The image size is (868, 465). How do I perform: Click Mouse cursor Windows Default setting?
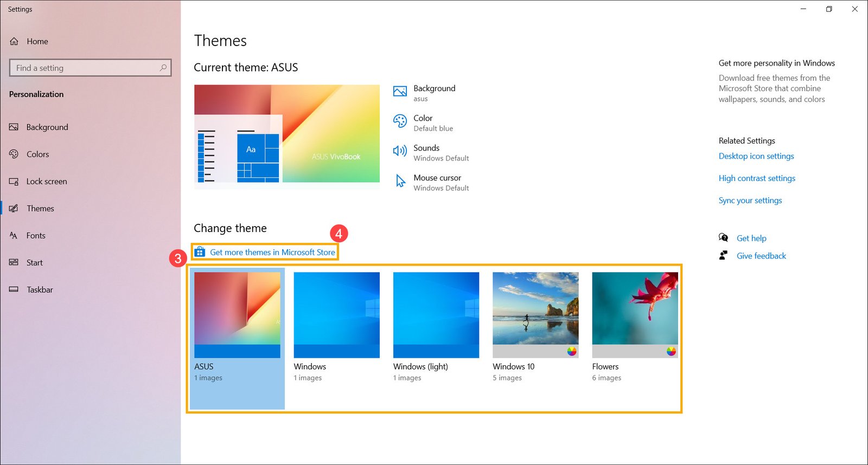point(431,182)
